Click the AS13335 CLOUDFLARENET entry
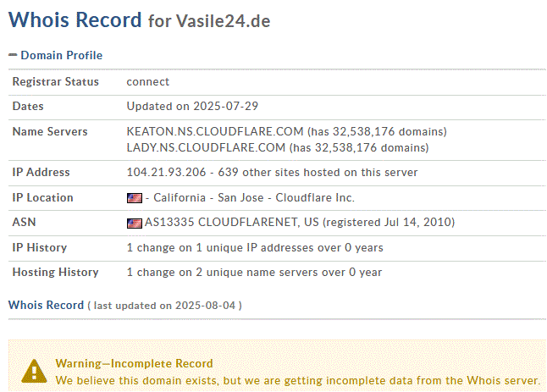The image size is (547, 392). pyautogui.click(x=223, y=223)
